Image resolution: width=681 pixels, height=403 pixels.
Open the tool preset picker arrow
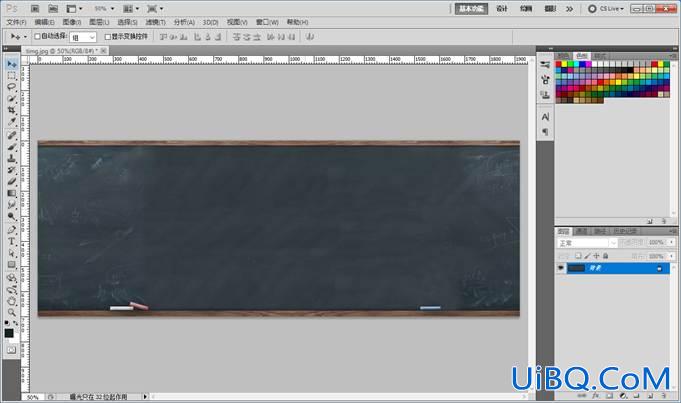pos(25,37)
